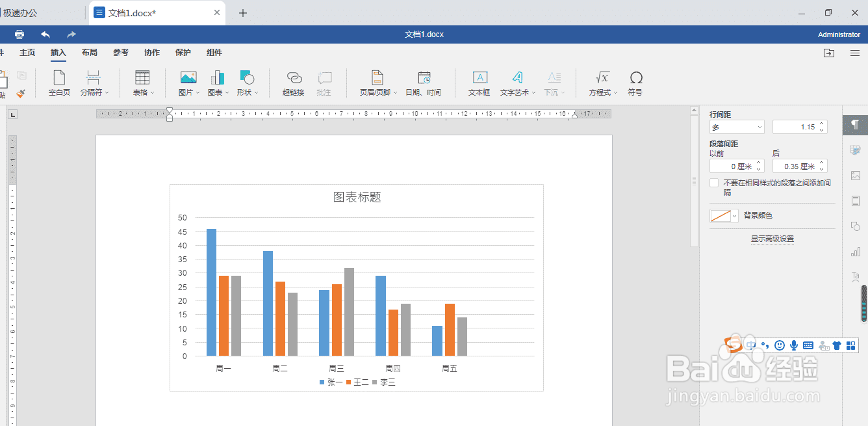Click the 张一 legend entry in chart
Image resolution: width=868 pixels, height=426 pixels.
pyautogui.click(x=331, y=382)
